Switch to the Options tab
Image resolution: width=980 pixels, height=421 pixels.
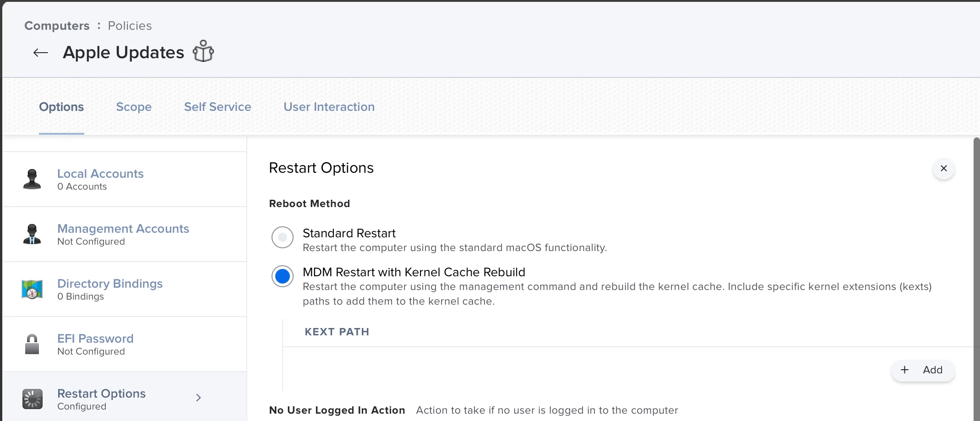click(61, 107)
